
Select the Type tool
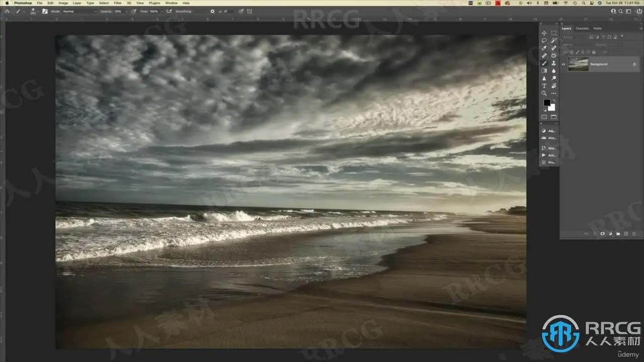(544, 86)
